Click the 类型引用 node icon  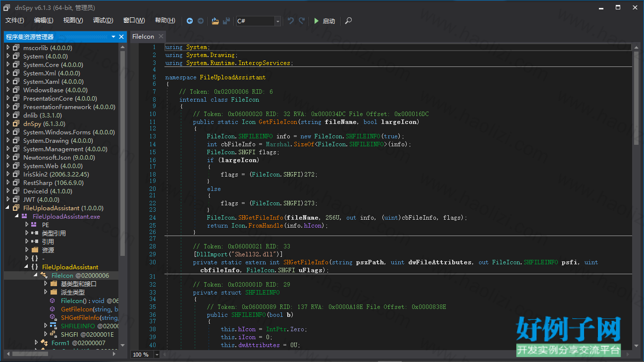(34, 233)
